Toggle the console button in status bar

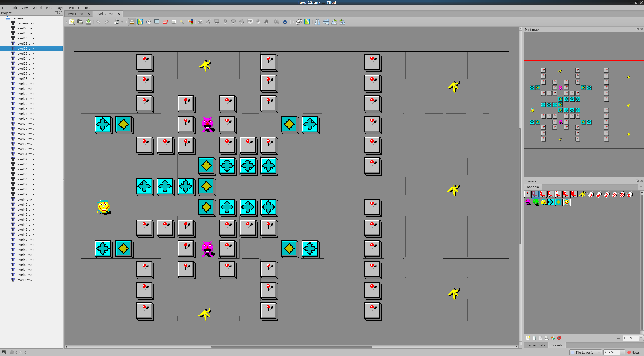pyautogui.click(x=4, y=352)
